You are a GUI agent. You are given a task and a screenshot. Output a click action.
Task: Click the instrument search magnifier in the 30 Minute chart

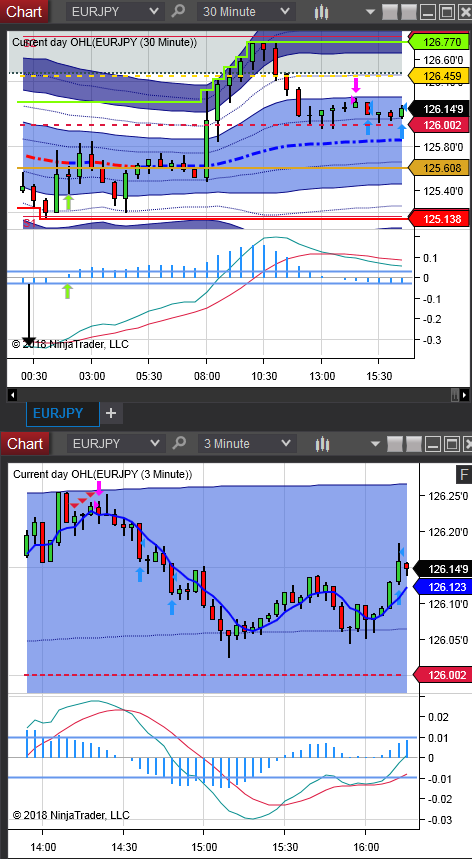(179, 11)
